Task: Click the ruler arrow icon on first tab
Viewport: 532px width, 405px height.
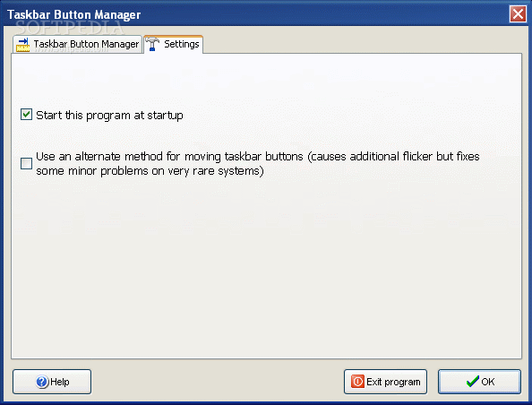Action: click(23, 45)
